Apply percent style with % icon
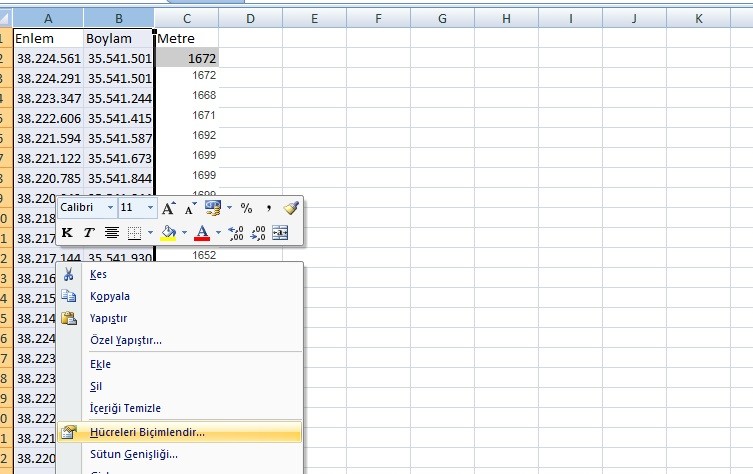753x474 pixels. tap(246, 208)
